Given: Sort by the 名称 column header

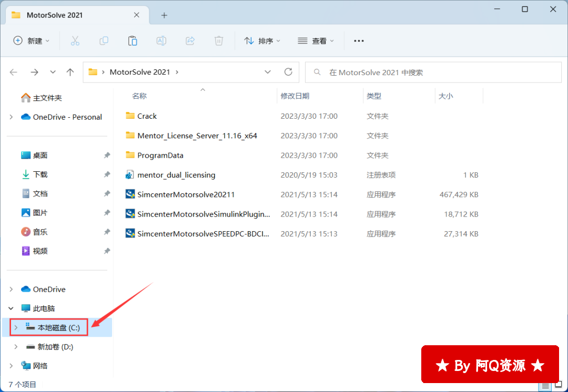Looking at the screenshot, I should (x=139, y=96).
